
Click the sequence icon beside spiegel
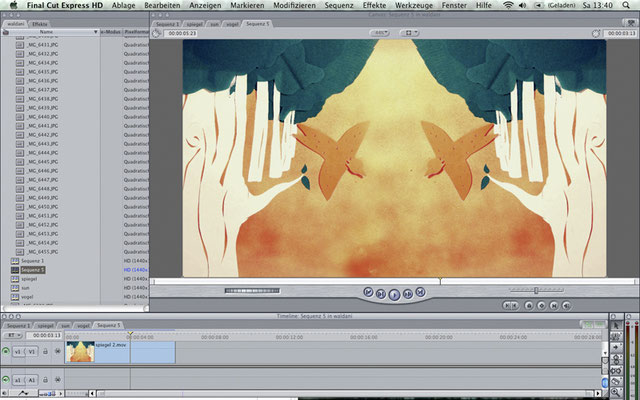click(x=15, y=279)
